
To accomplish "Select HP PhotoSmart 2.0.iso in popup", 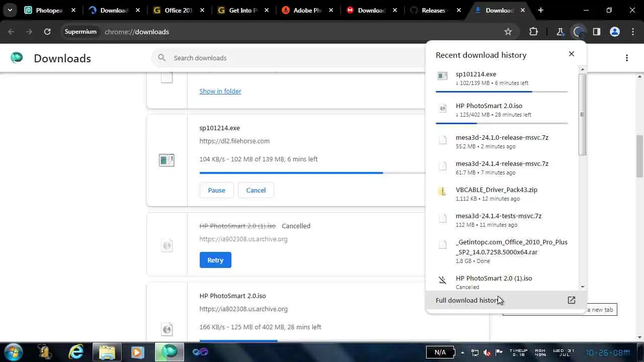I will coord(502,111).
